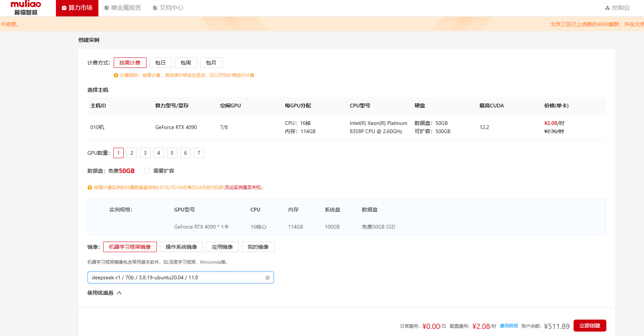Select 操作系统镜像 image type
The image size is (644, 336).
pyautogui.click(x=181, y=247)
